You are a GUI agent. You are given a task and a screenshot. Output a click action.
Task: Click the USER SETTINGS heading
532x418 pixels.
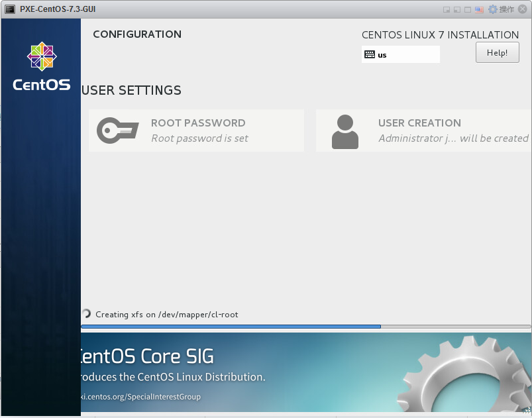pos(132,90)
